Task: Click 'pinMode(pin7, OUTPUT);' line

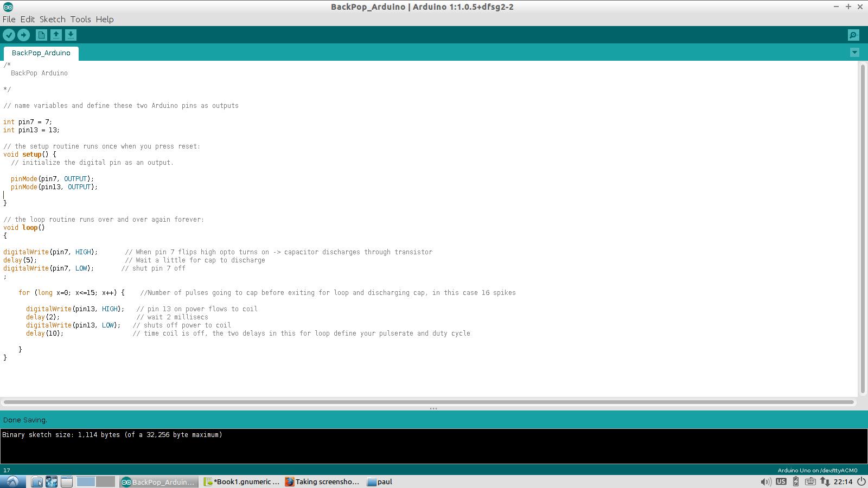Action: point(52,179)
